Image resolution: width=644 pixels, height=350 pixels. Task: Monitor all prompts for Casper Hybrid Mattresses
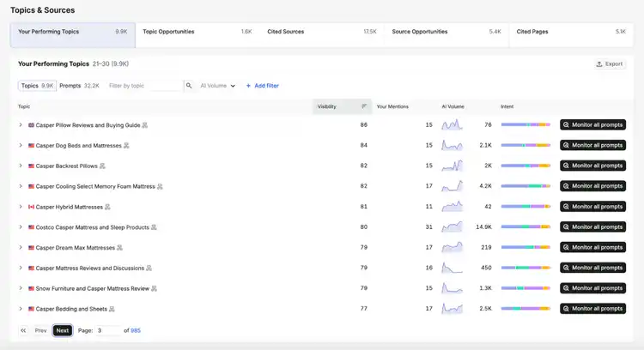coord(592,207)
